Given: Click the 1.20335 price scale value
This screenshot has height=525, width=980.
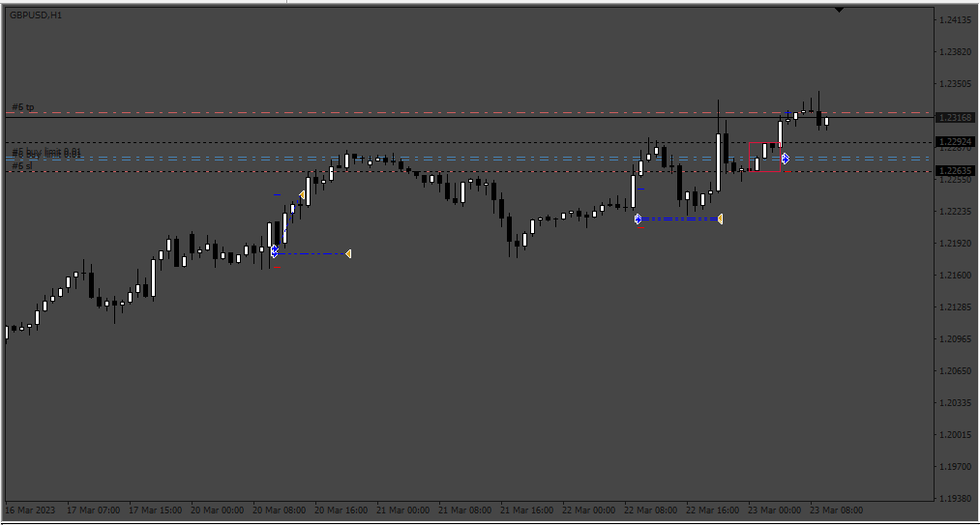Looking at the screenshot, I should coord(955,403).
